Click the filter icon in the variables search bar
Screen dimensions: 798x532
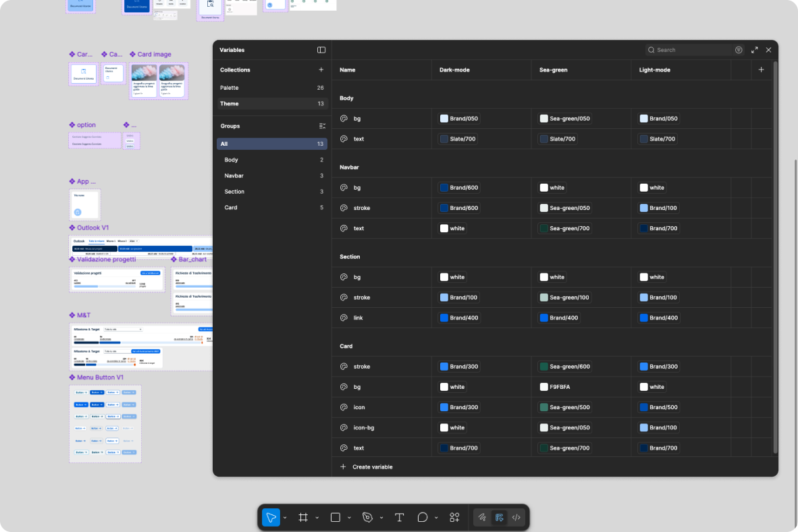point(739,49)
